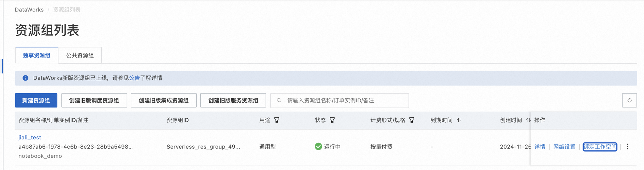This screenshot has width=644, height=170.
Task: Open the three-dot more actions menu
Action: pyautogui.click(x=627, y=147)
